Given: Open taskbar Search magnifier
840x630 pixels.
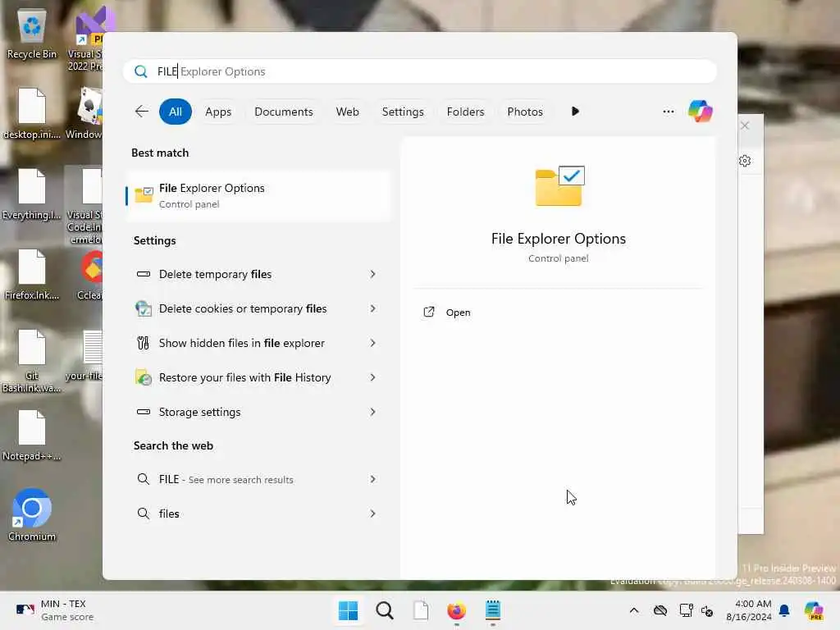Looking at the screenshot, I should [385, 610].
